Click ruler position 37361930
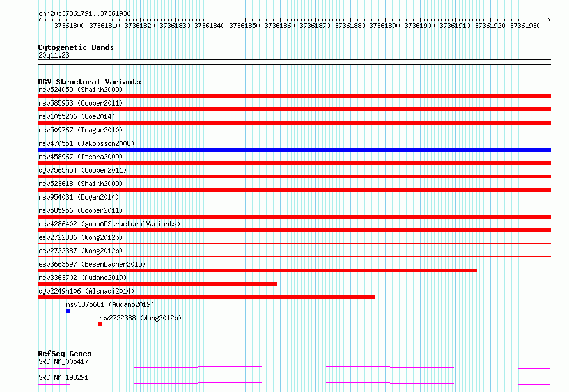 (x=525, y=26)
